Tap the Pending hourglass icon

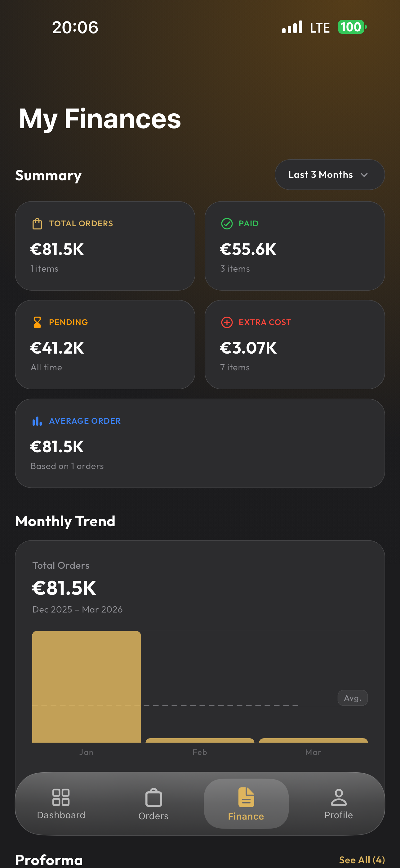coord(37,322)
